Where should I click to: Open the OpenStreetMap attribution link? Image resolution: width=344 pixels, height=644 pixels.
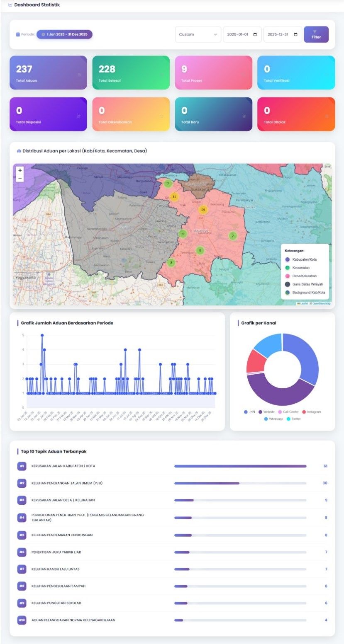(x=321, y=303)
